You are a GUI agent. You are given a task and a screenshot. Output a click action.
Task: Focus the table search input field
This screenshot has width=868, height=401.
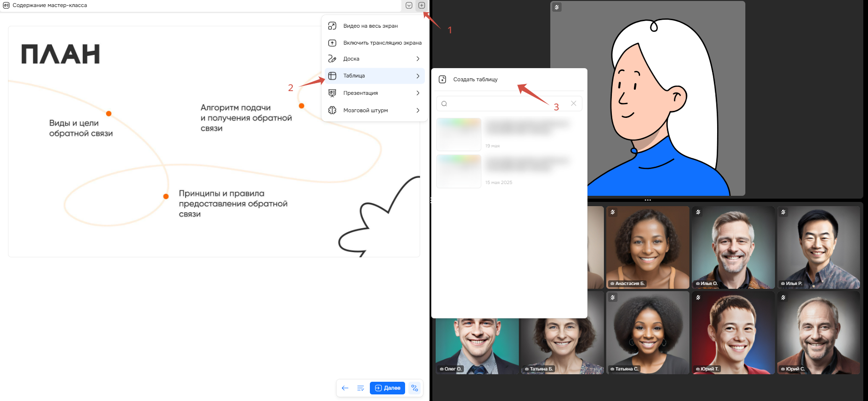pos(509,103)
